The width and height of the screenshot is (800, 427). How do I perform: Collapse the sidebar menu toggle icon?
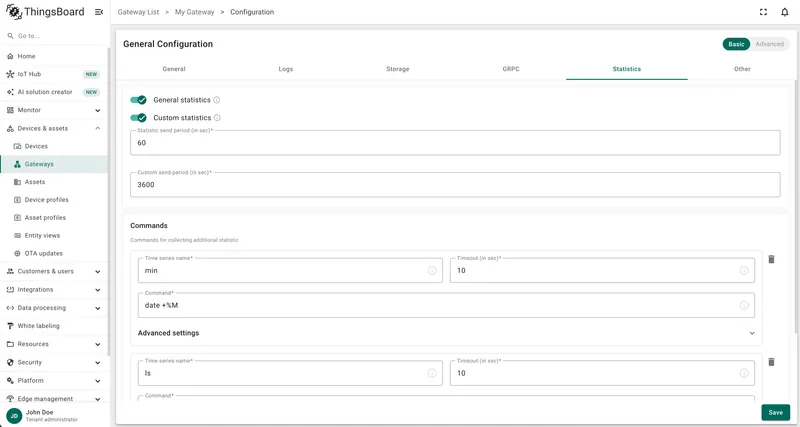[x=99, y=12]
